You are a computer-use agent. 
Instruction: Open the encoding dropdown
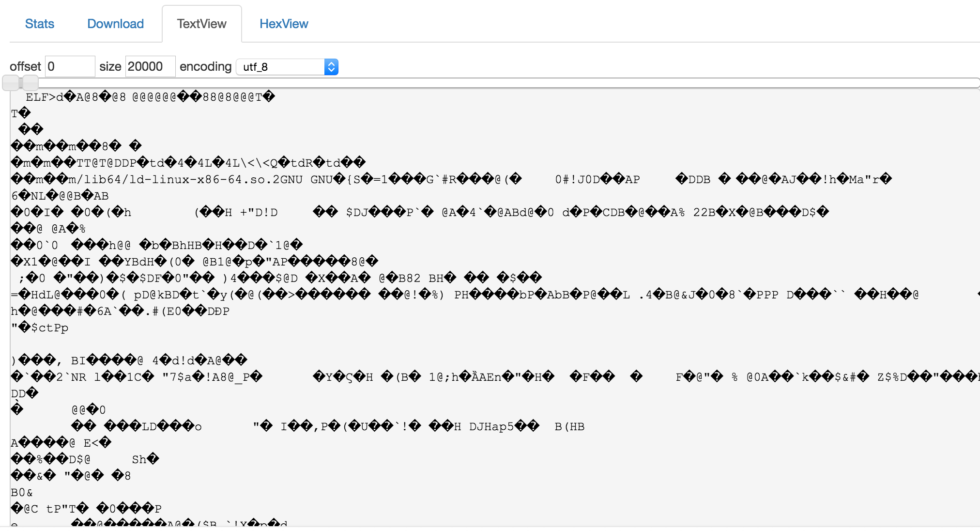[287, 66]
